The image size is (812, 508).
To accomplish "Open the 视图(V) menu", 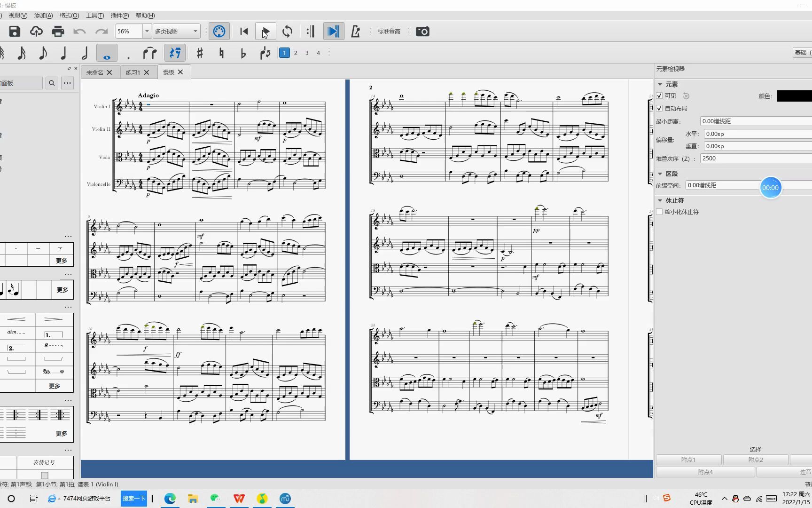I will pos(18,16).
